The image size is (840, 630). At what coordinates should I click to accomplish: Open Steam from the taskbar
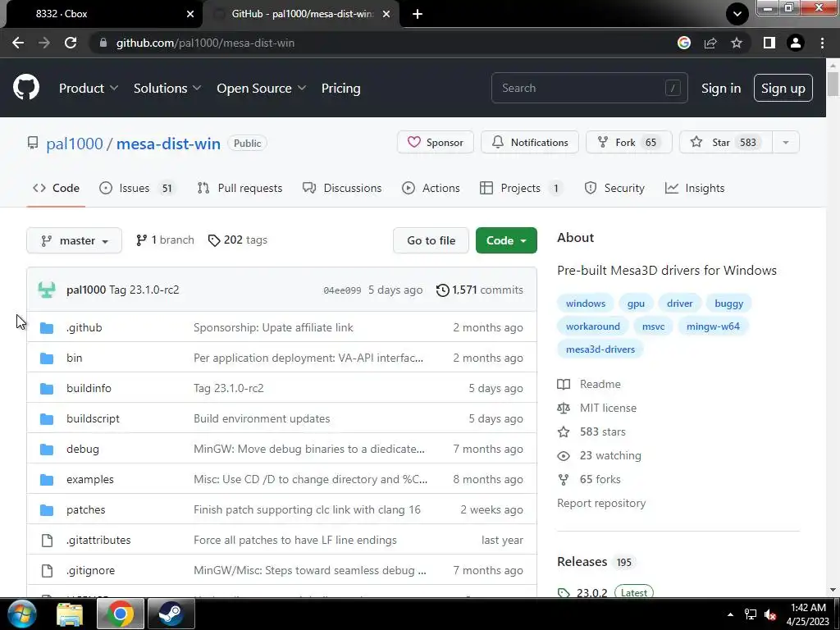coord(171,614)
